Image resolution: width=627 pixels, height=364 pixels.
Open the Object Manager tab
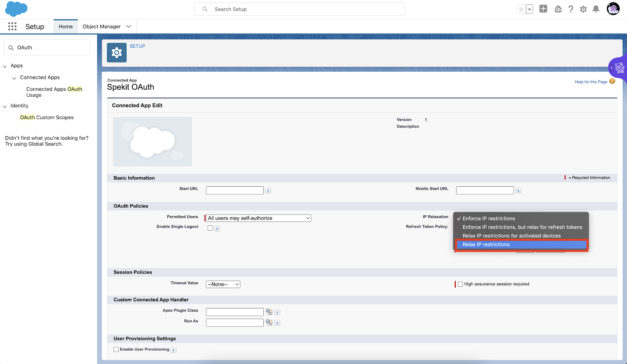[101, 27]
